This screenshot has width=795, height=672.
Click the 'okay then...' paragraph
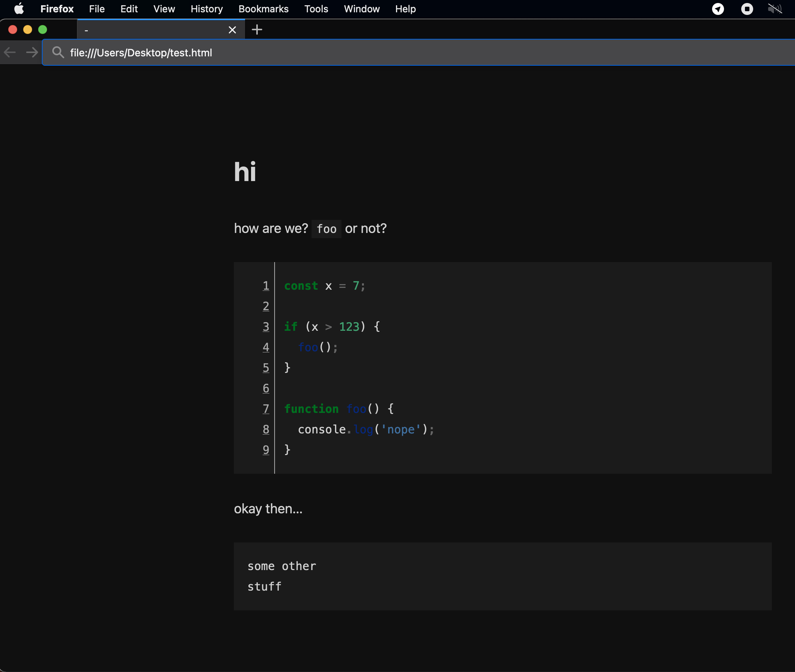tap(268, 509)
